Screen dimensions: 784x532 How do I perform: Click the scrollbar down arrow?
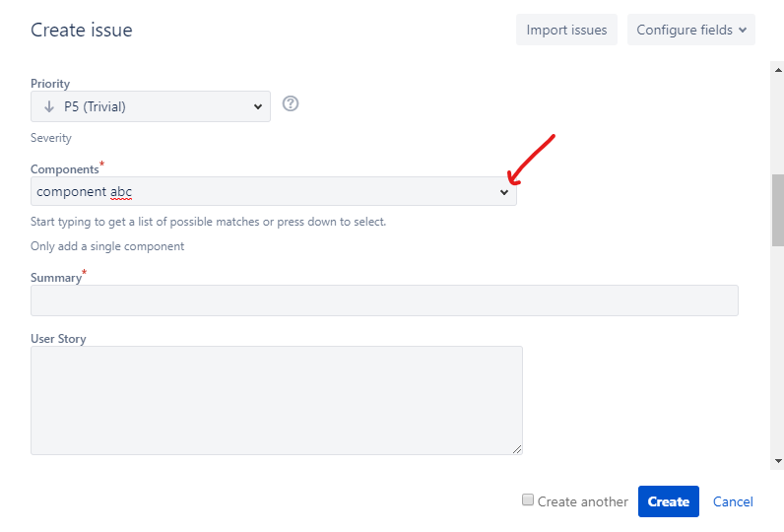point(778,461)
